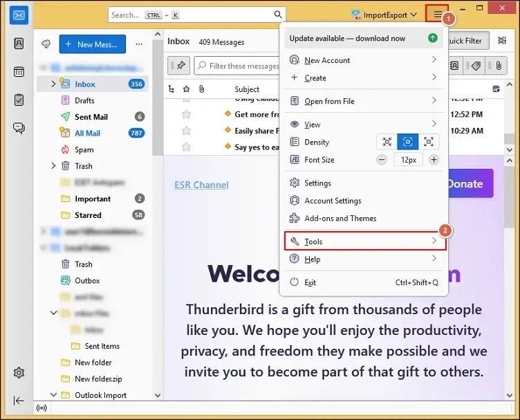Increase font size with plus button
Viewport: 520px width, 420px height.
click(x=434, y=160)
